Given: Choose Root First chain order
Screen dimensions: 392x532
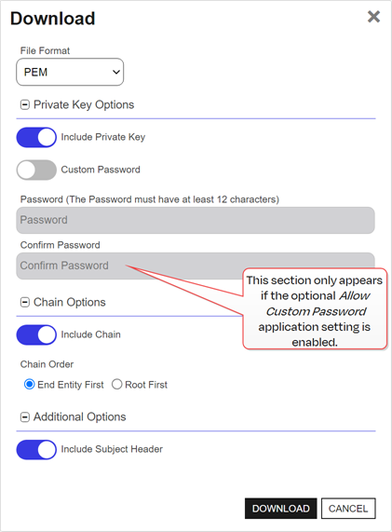Looking at the screenshot, I should click(116, 385).
